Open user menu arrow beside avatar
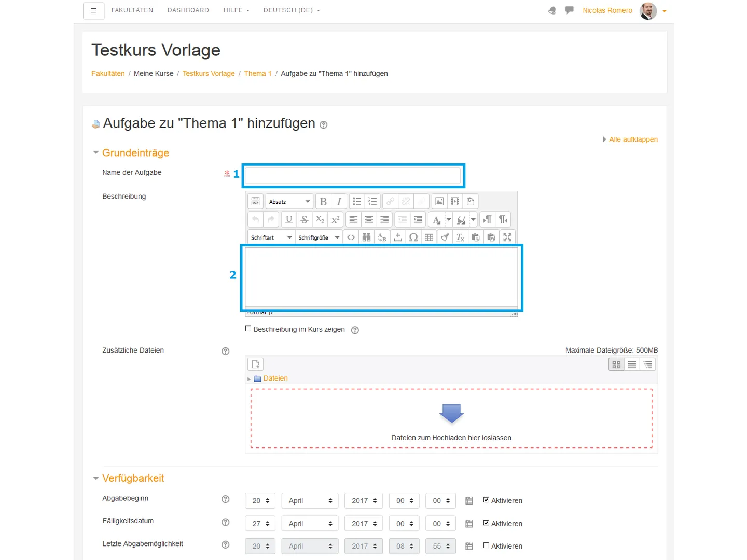747x560 pixels. tap(665, 11)
